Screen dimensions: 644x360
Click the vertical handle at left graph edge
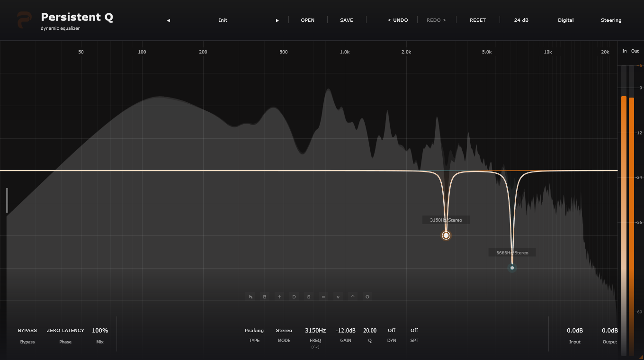7,200
